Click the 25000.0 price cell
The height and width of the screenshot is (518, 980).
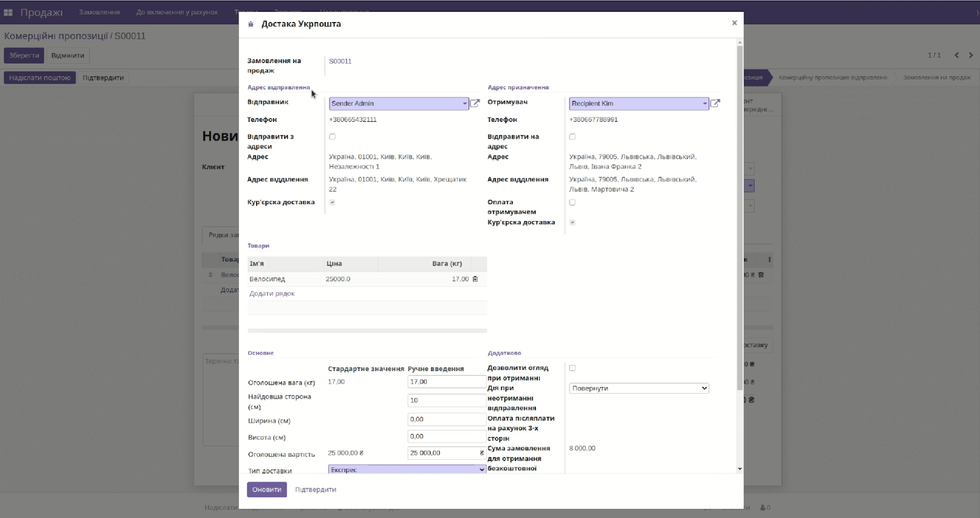click(x=338, y=279)
